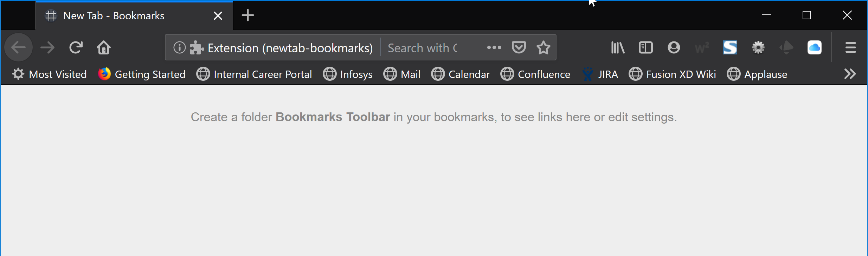Open the page actions menu
The height and width of the screenshot is (256, 868).
pos(494,47)
